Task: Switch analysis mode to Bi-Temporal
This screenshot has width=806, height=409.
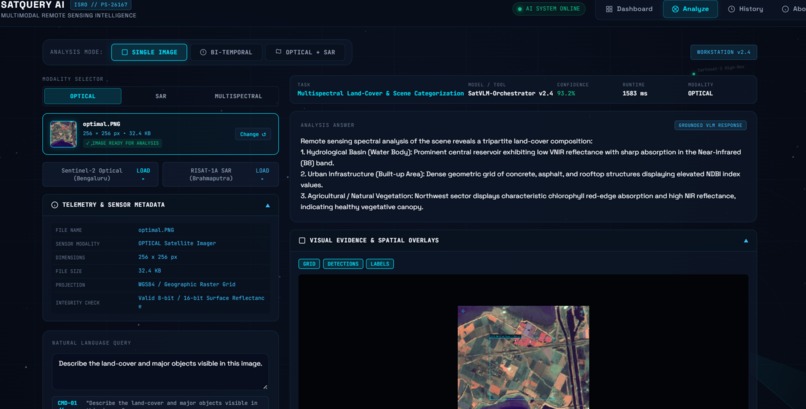Action: pyautogui.click(x=226, y=52)
